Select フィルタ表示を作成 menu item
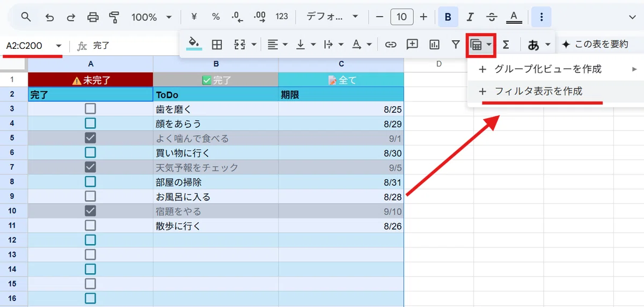This screenshot has height=307, width=644. (555, 91)
